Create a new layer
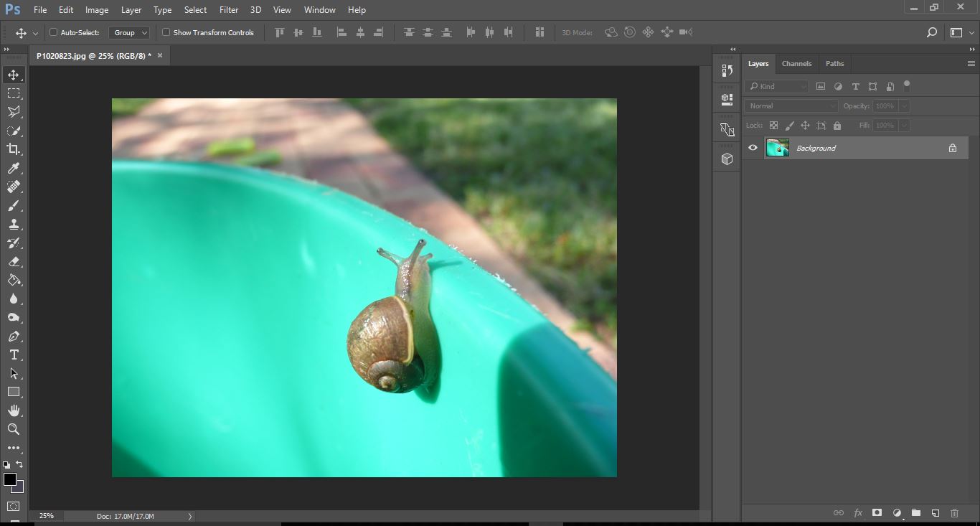 click(936, 513)
